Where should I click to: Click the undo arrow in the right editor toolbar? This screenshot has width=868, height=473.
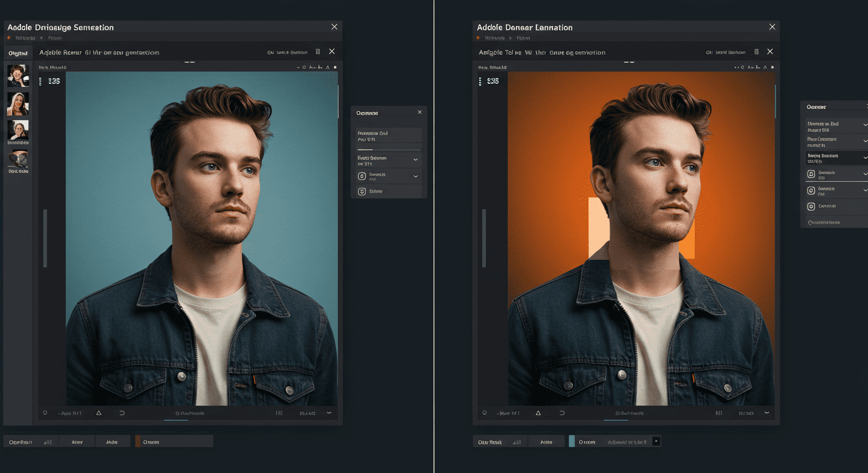coord(562,413)
